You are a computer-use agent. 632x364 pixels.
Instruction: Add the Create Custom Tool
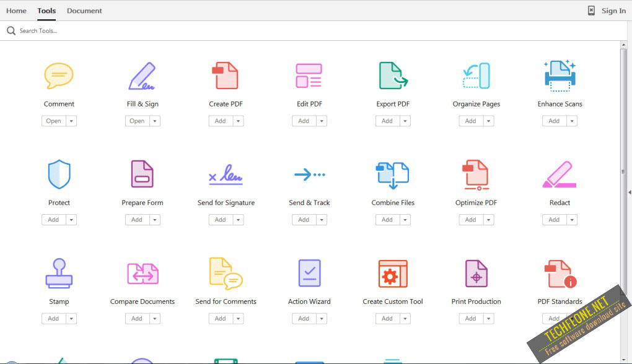[x=387, y=318]
